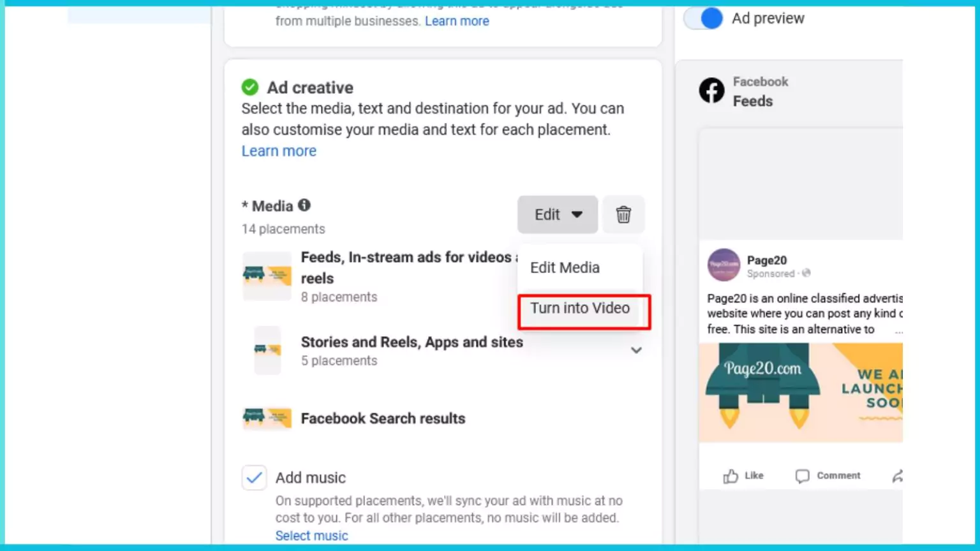This screenshot has height=551, width=980.
Task: Expand Stories and Reels placements chevron
Action: point(636,350)
